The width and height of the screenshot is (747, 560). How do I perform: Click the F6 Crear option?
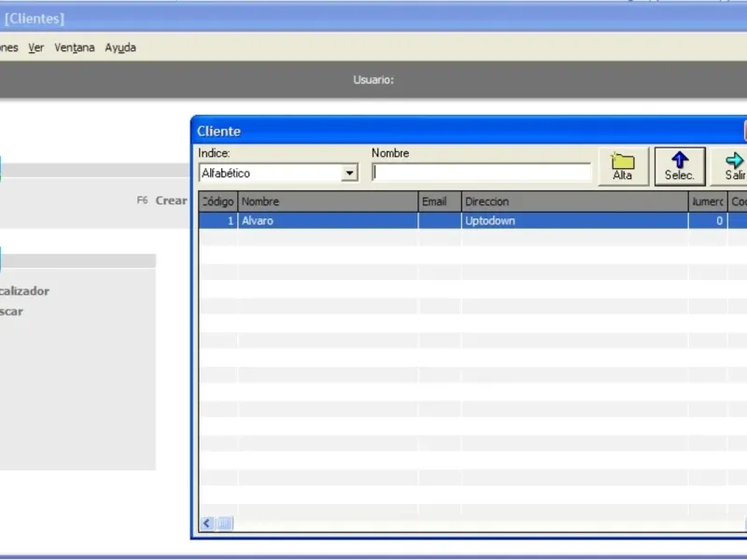click(162, 201)
